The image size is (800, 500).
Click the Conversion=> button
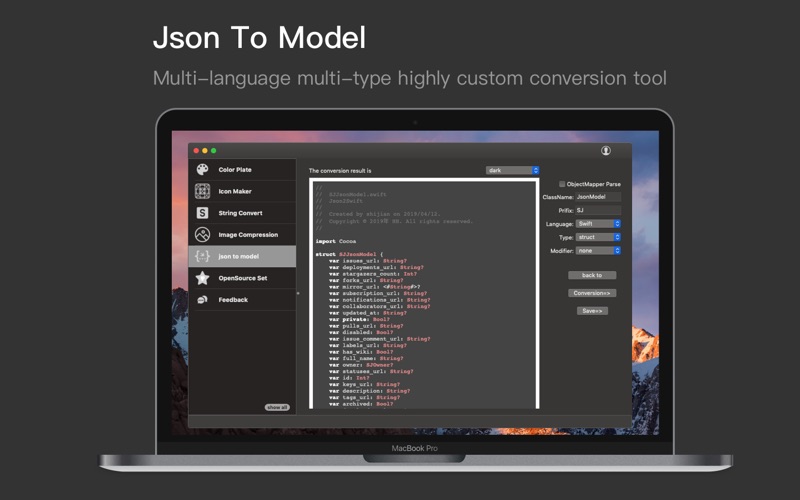click(592, 293)
